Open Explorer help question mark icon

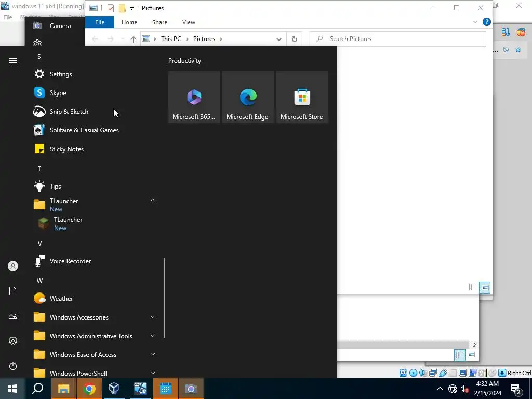click(x=486, y=22)
